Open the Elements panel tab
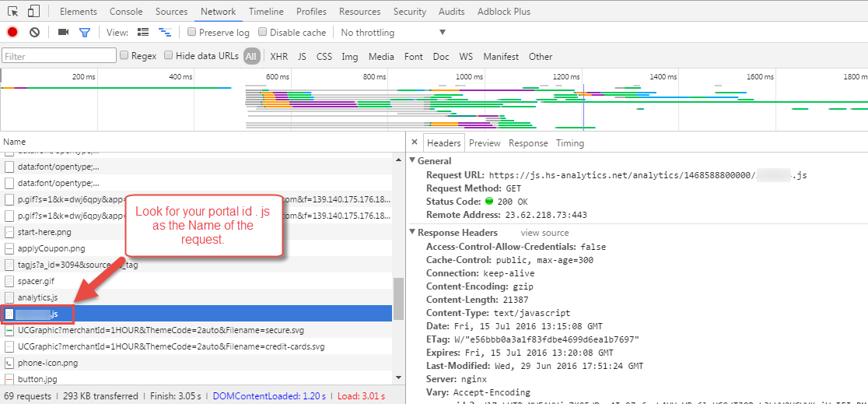This screenshot has width=868, height=404. (x=78, y=11)
